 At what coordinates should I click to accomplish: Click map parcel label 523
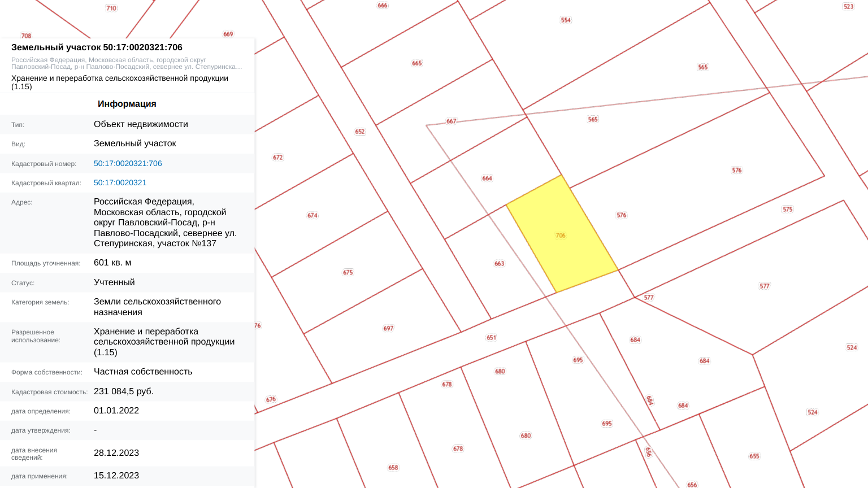point(849,7)
